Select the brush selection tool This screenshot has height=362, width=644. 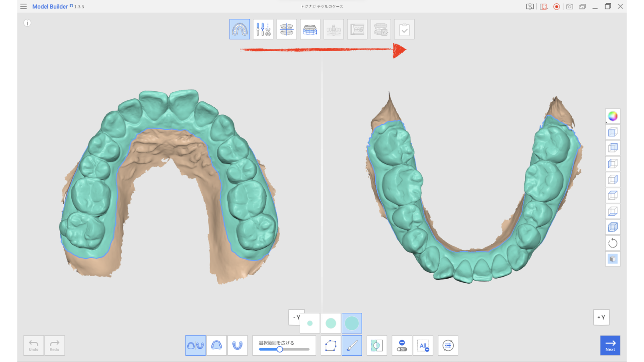click(x=352, y=345)
